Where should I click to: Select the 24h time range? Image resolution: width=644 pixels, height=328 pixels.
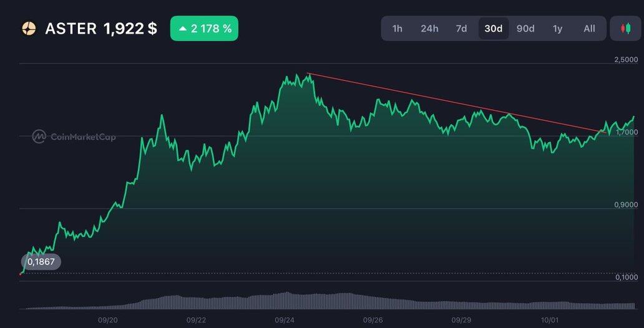click(x=429, y=29)
